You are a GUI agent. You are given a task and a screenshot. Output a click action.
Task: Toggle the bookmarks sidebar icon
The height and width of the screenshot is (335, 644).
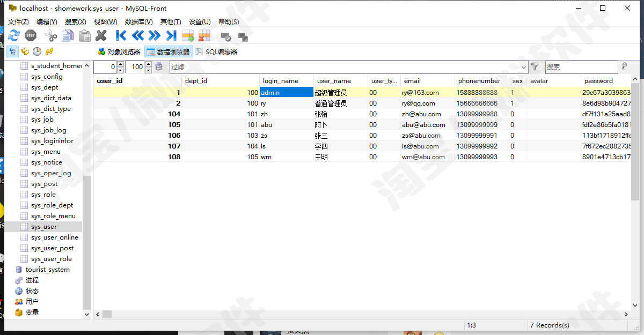click(x=25, y=51)
